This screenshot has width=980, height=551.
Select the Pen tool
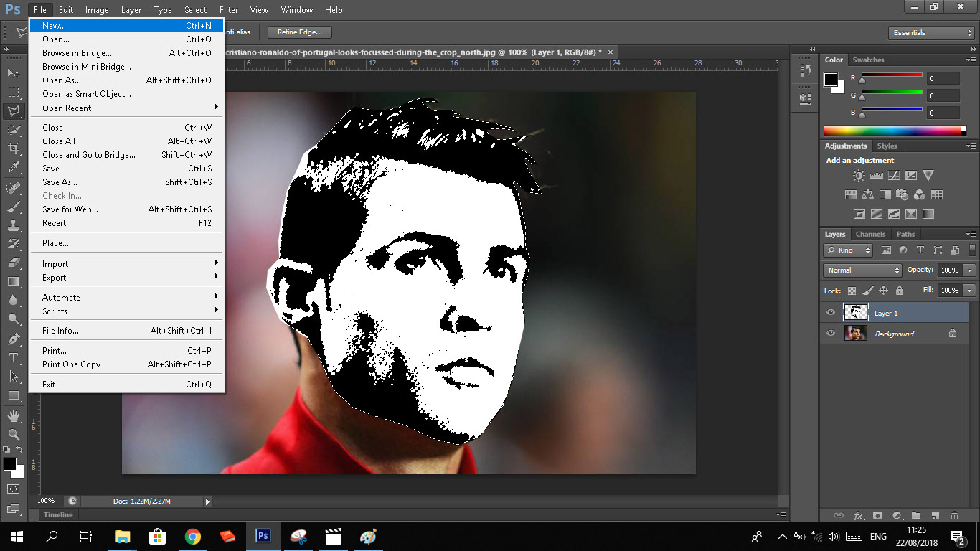(x=14, y=339)
